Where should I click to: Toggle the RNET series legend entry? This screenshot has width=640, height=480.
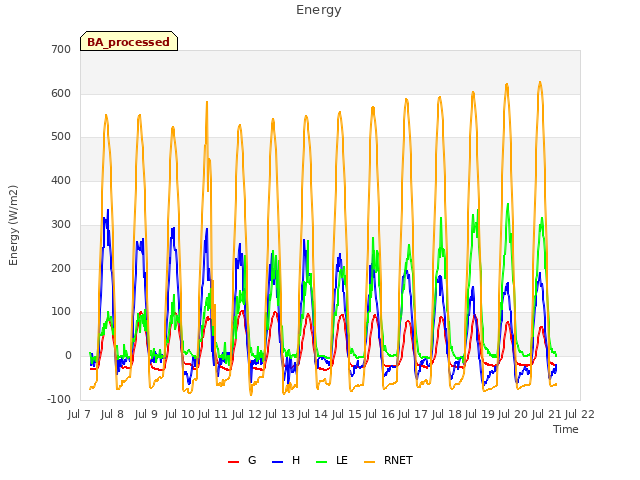tap(388, 460)
